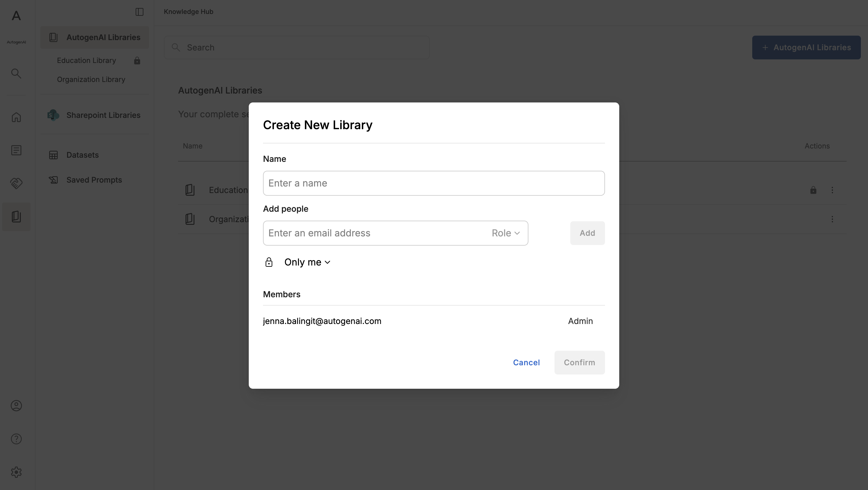Open the documents icon in left rail
The width and height of the screenshot is (868, 490).
coord(16,150)
